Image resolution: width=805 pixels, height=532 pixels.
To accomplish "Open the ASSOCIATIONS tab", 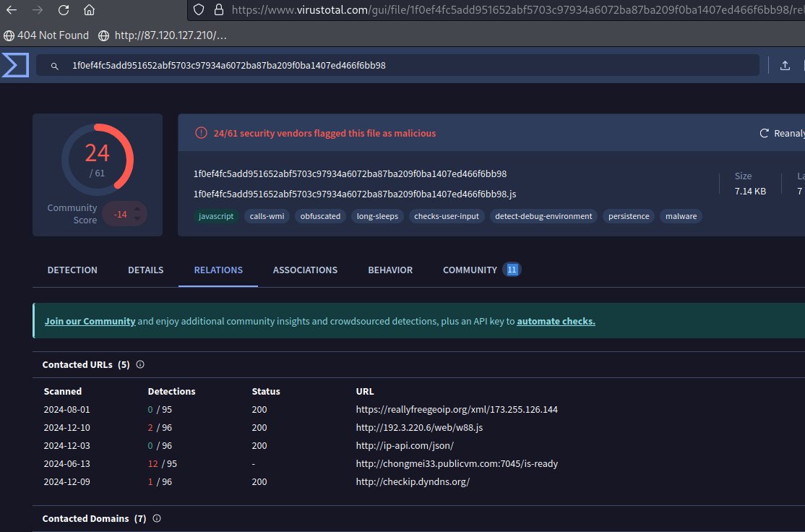I will pos(305,270).
